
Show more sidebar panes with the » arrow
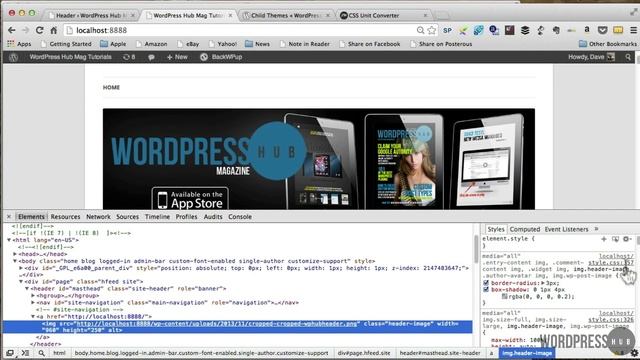(596, 229)
